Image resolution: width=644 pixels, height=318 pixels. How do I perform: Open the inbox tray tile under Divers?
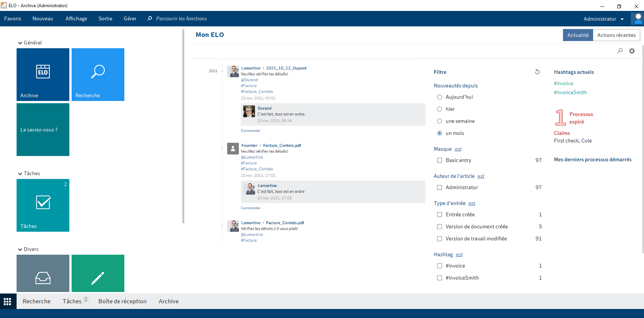[x=43, y=273]
